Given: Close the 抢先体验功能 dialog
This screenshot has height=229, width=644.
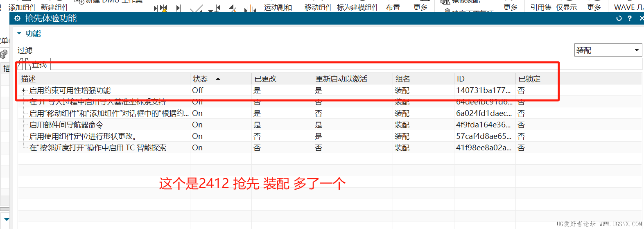Looking at the screenshot, I should click(x=642, y=18).
